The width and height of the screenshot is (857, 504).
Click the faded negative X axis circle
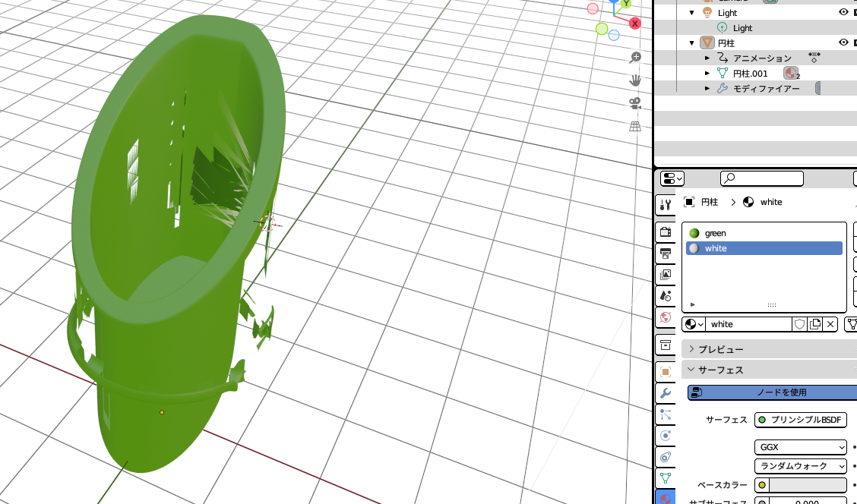(593, 9)
